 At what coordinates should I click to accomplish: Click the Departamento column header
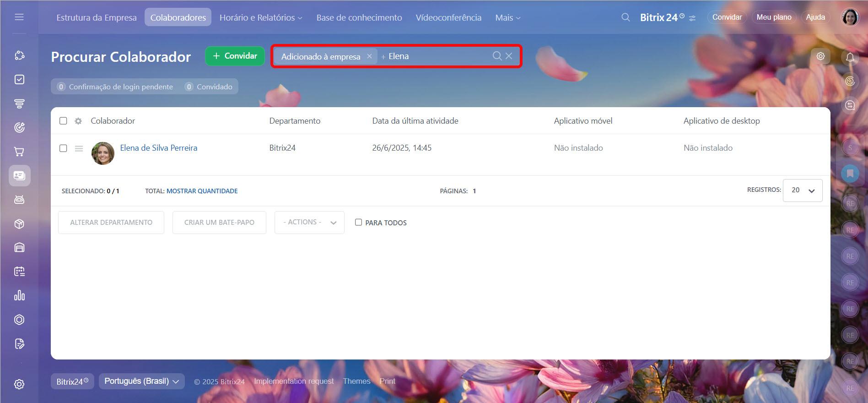(x=295, y=121)
